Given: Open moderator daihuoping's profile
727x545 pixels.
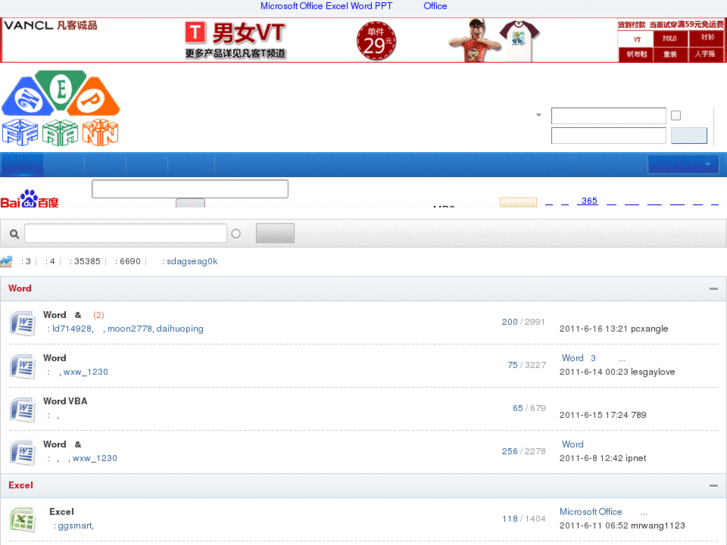Looking at the screenshot, I should click(x=180, y=328).
